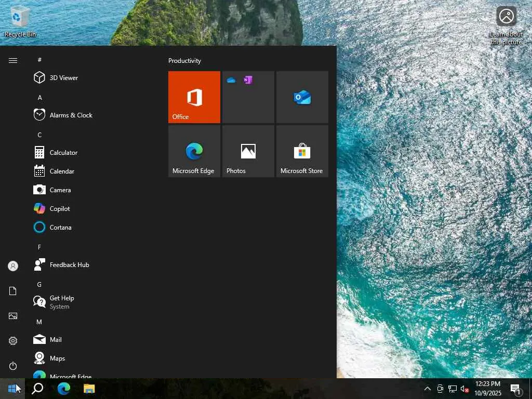
Task: Click the Meet Now tray icon
Action: click(440, 389)
